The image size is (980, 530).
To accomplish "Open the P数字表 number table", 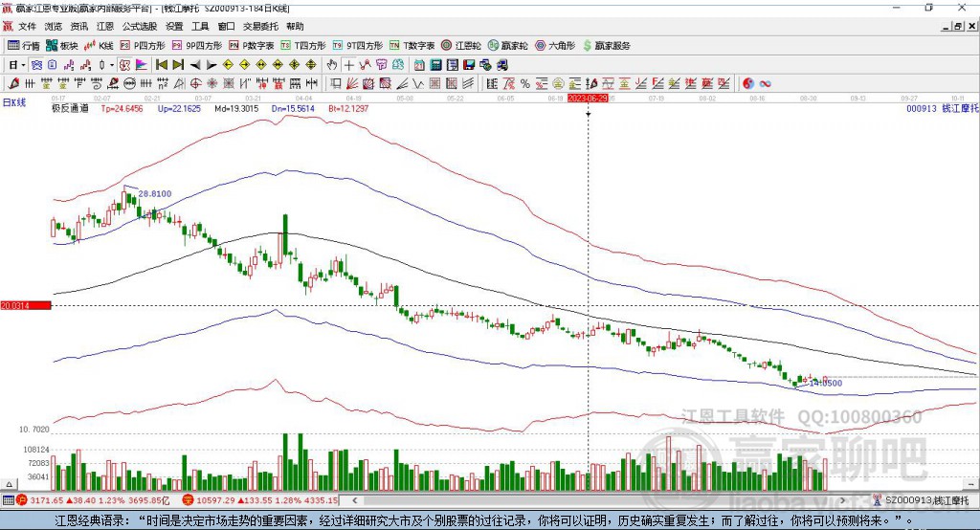I will pos(252,46).
